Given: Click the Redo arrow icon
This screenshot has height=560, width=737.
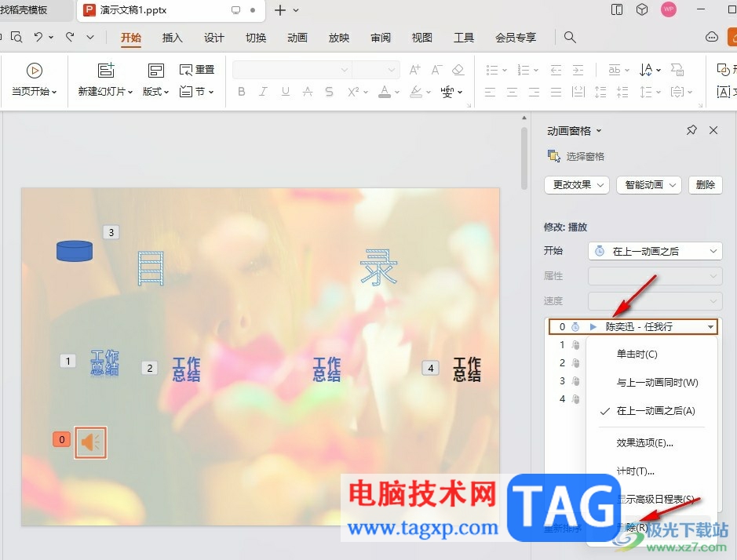Looking at the screenshot, I should pyautogui.click(x=70, y=37).
